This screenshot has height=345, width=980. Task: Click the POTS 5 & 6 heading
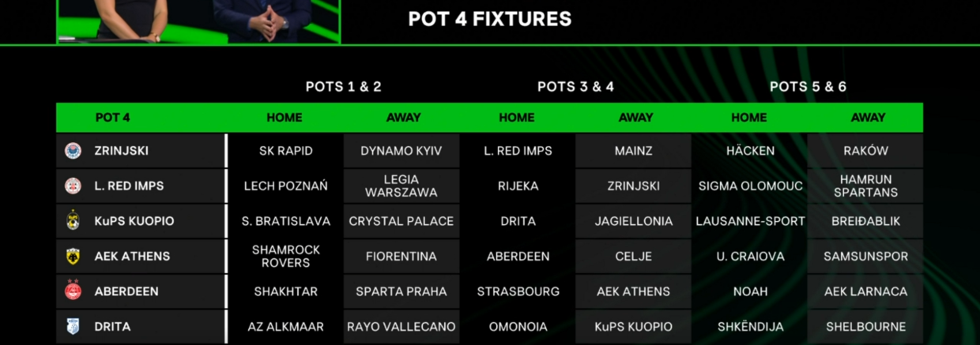808,87
